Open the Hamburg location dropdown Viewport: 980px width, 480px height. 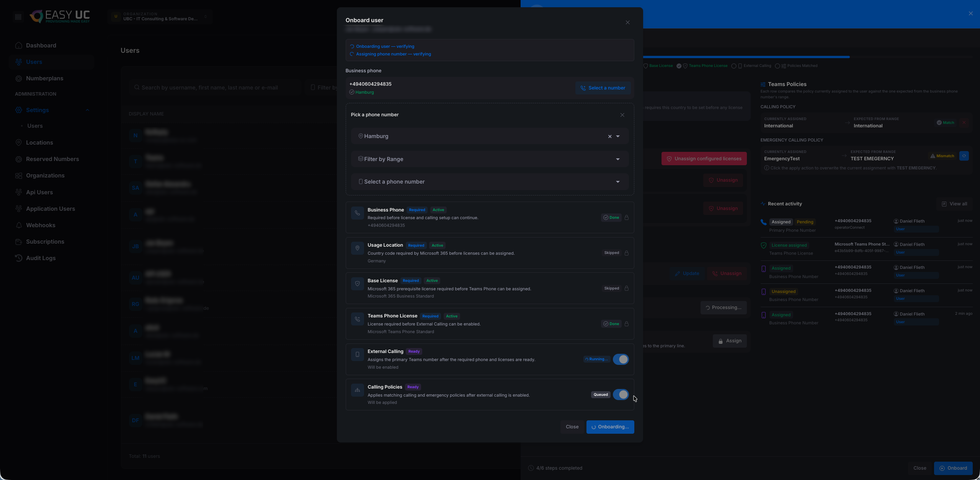pyautogui.click(x=618, y=137)
